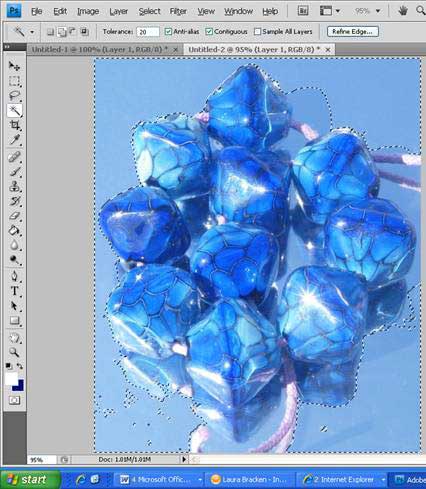Pick the Crop tool
This screenshot has height=489, width=426.
(14, 125)
